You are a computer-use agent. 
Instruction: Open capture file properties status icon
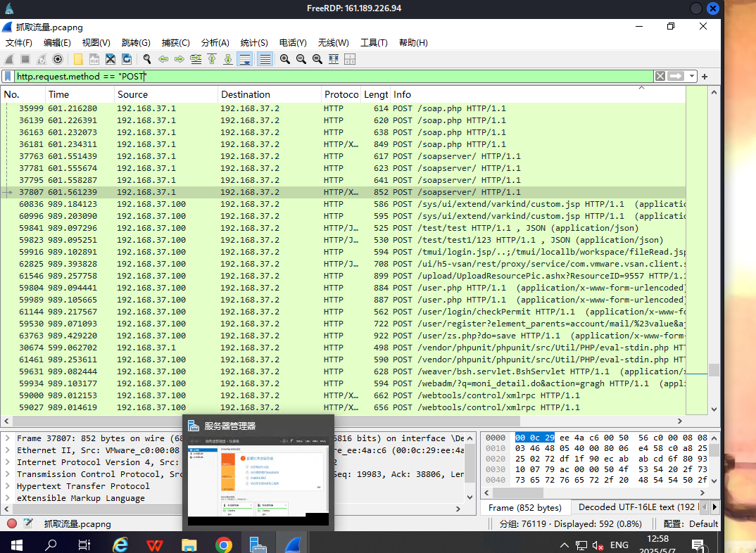click(x=28, y=523)
